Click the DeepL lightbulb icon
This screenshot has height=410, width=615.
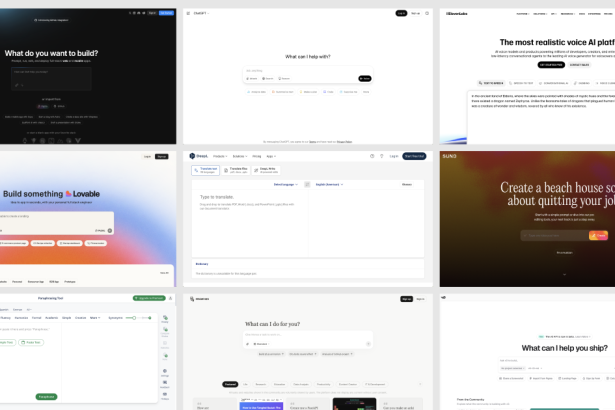[382, 156]
